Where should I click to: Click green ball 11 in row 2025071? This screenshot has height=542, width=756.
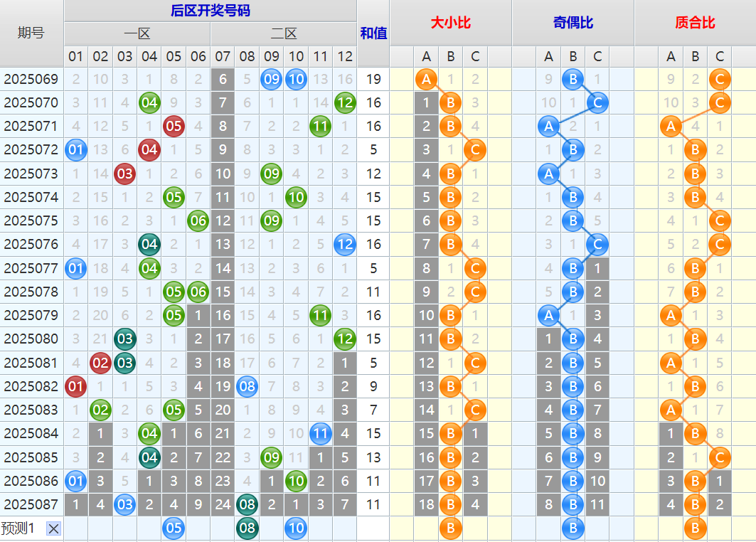pyautogui.click(x=320, y=127)
